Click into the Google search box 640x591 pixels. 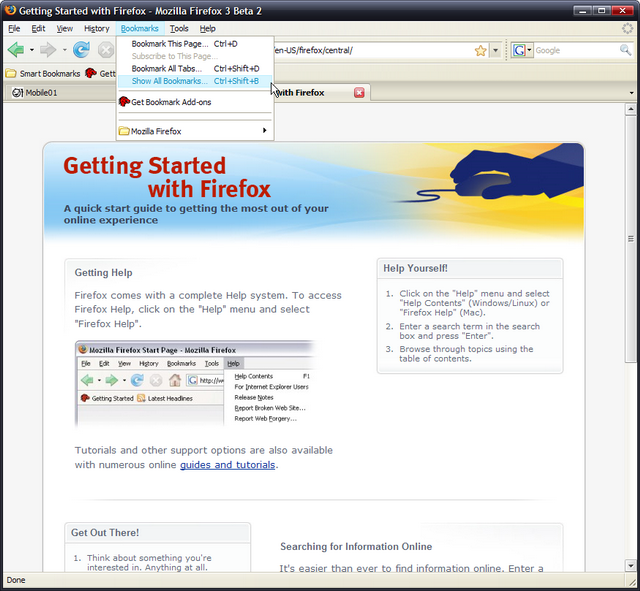[576, 51]
